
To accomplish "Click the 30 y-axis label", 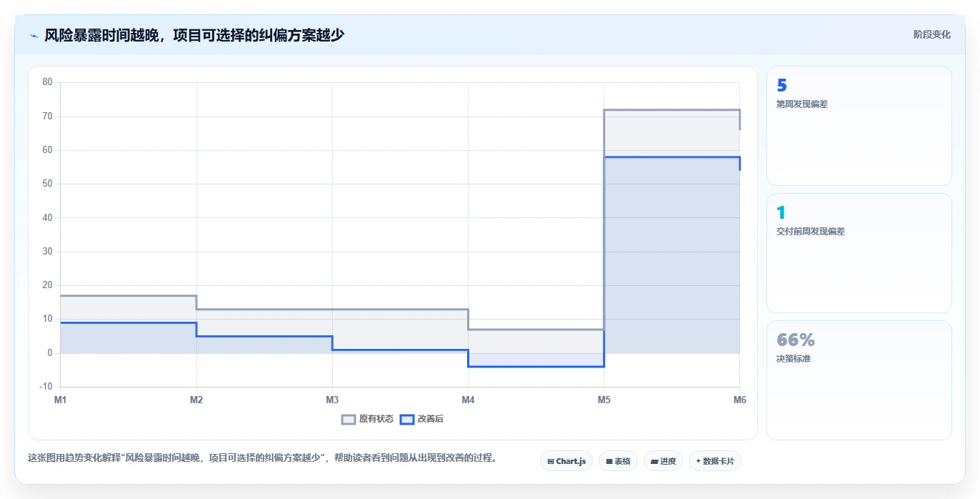I will [x=47, y=252].
